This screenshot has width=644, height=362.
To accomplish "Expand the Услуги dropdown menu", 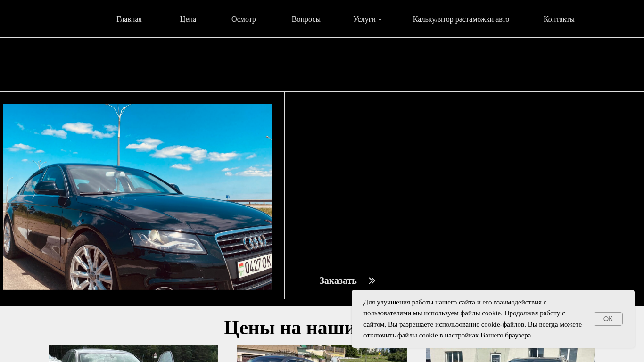I will pyautogui.click(x=367, y=19).
